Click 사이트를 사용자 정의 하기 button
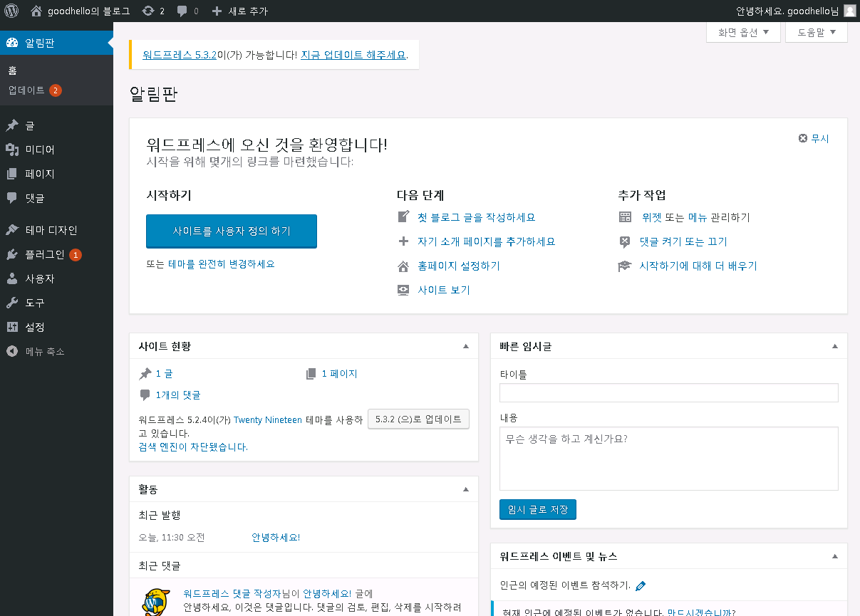860x616 pixels. pos(232,231)
